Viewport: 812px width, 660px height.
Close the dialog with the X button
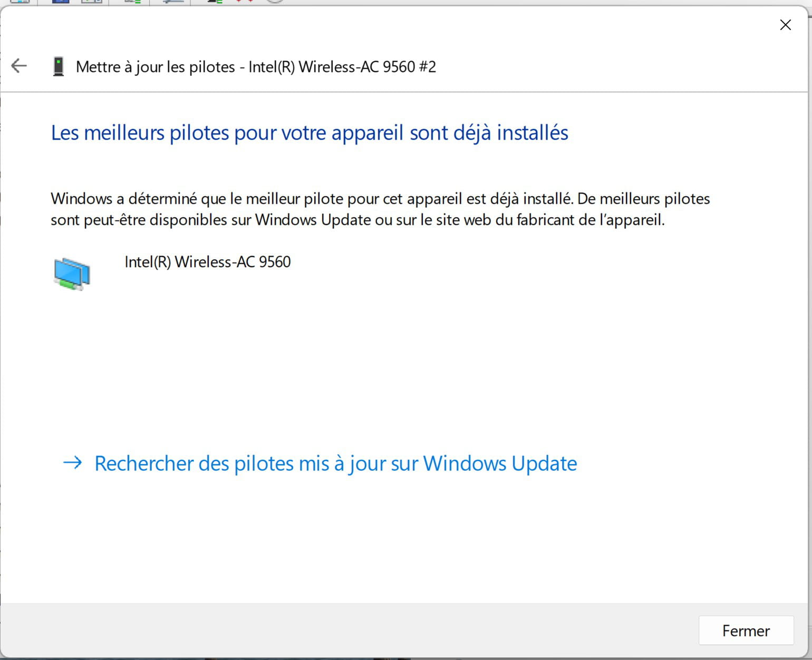pos(785,25)
